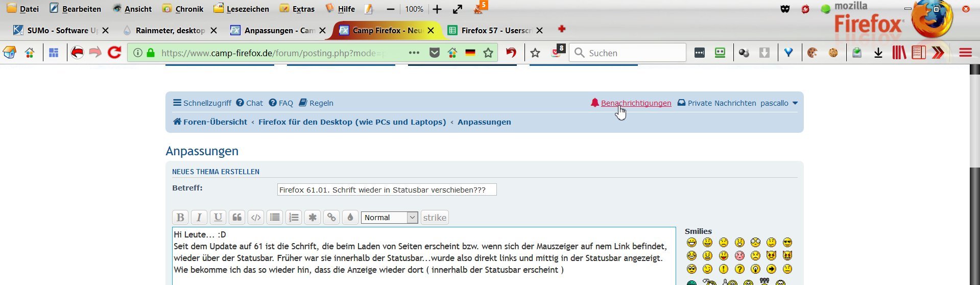Click the red back arrow button
Image resolution: width=980 pixels, height=285 pixels.
coord(77,53)
